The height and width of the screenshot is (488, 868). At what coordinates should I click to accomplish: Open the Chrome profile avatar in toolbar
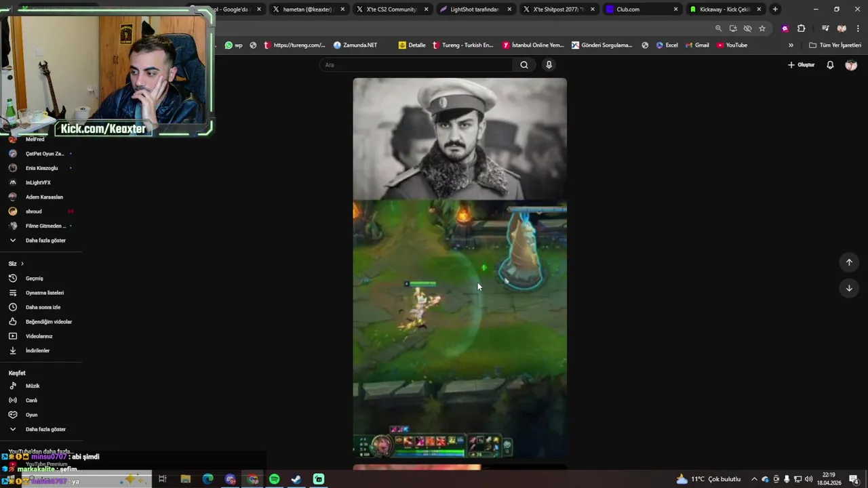[842, 28]
